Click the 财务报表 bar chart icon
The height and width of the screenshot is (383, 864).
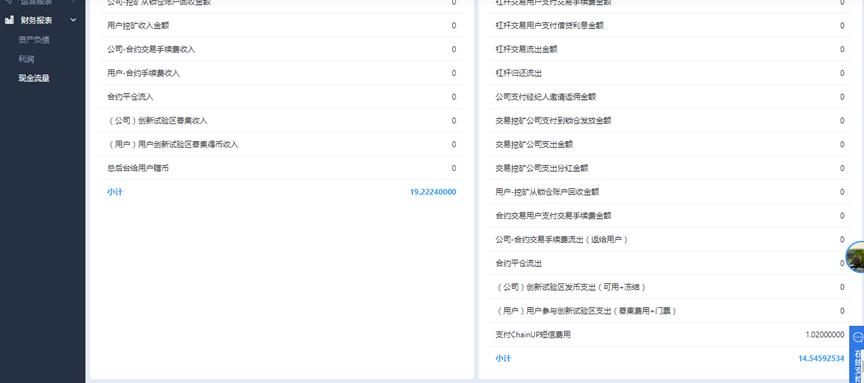9,20
